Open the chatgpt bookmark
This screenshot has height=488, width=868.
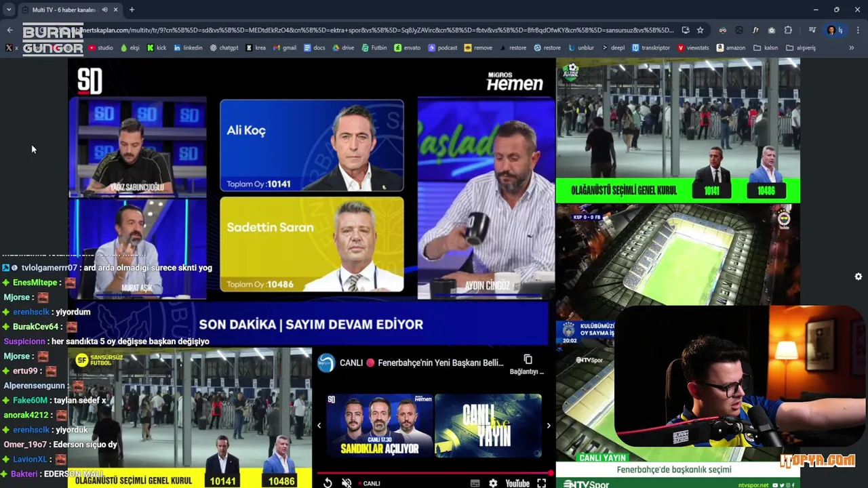224,47
